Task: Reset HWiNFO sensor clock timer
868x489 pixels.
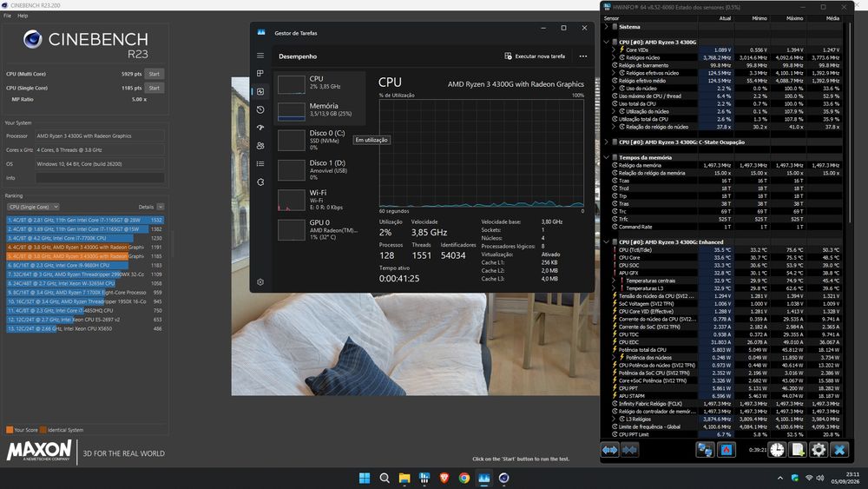Action: (777, 450)
